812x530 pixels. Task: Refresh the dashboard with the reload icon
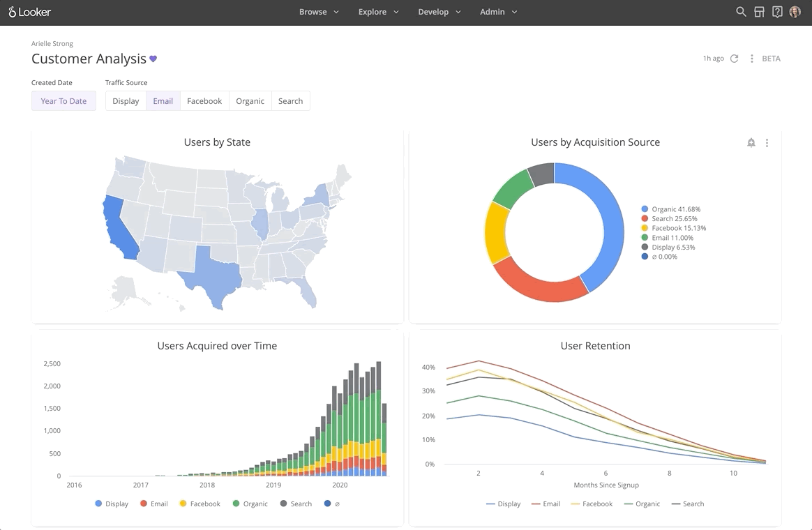coord(733,59)
